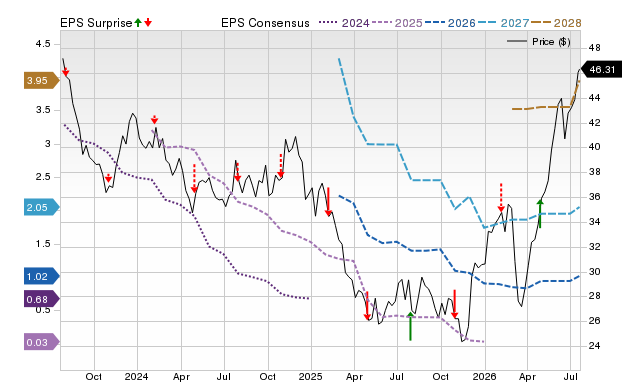This screenshot has width=640, height=382.
Task: Toggle the 2028 consensus legend entry
Action: (556, 23)
